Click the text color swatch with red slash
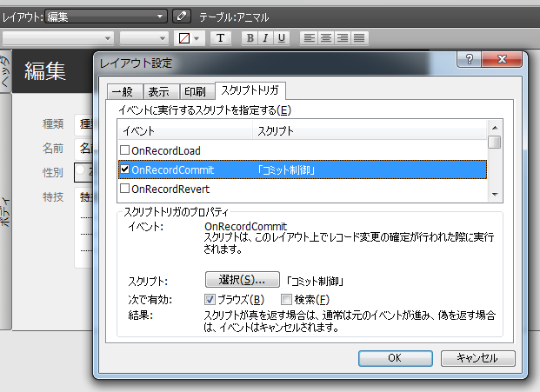This screenshot has width=540, height=392. [184, 38]
